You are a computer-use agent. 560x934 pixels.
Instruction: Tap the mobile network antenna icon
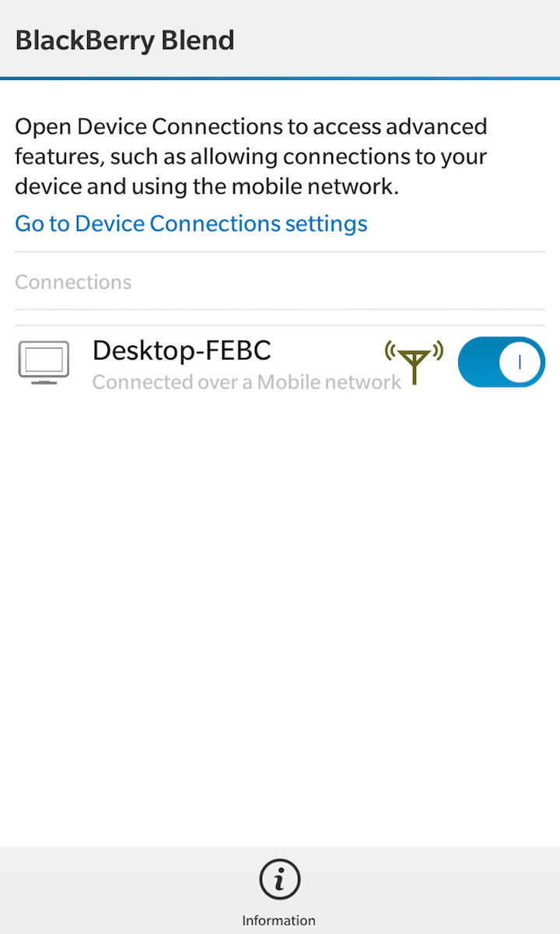[414, 362]
